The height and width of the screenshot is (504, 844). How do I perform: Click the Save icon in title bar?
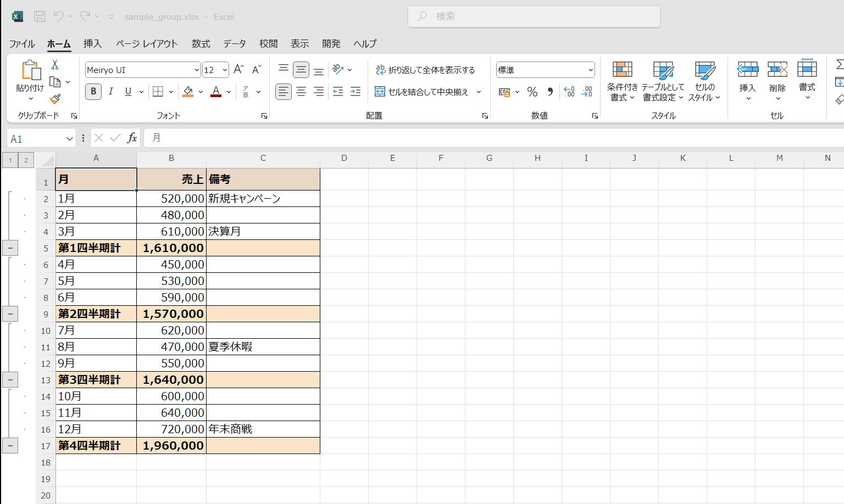click(40, 16)
